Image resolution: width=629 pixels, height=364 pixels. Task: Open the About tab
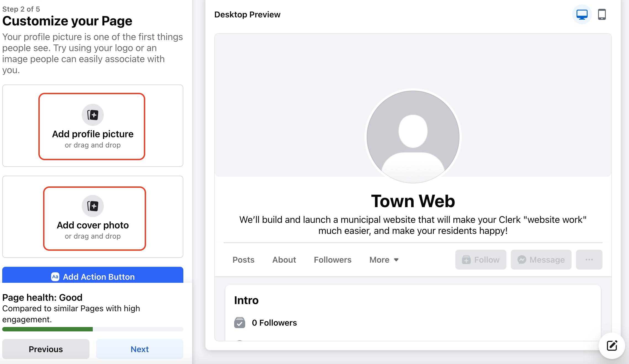[x=284, y=260]
